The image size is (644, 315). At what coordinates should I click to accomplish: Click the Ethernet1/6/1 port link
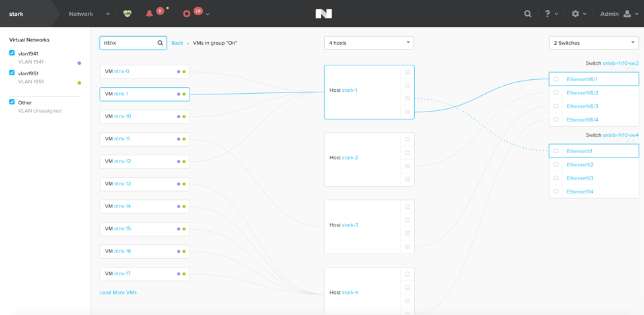582,79
